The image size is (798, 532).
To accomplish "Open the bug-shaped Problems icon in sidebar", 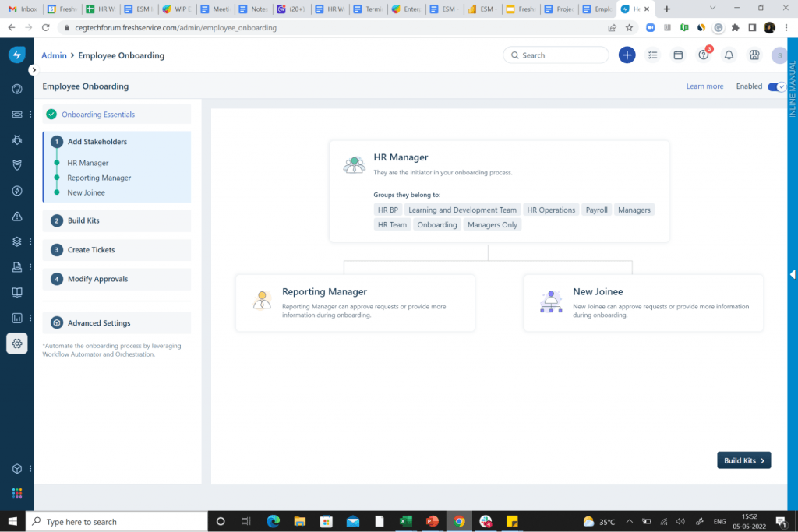I will point(16,139).
